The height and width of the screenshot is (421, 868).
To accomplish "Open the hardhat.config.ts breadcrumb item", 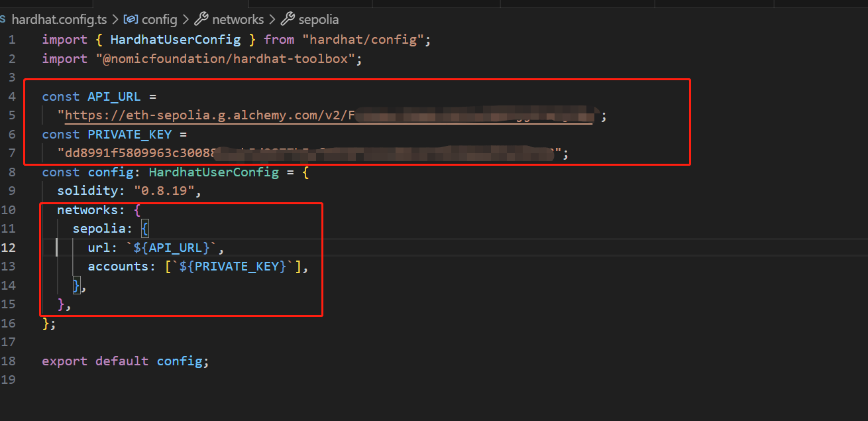I will point(57,20).
